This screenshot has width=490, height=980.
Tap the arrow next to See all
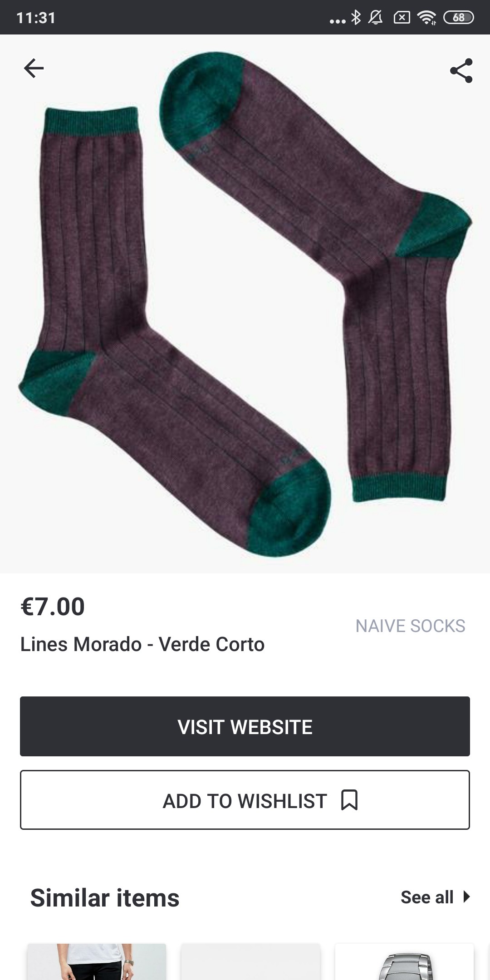[x=466, y=897]
